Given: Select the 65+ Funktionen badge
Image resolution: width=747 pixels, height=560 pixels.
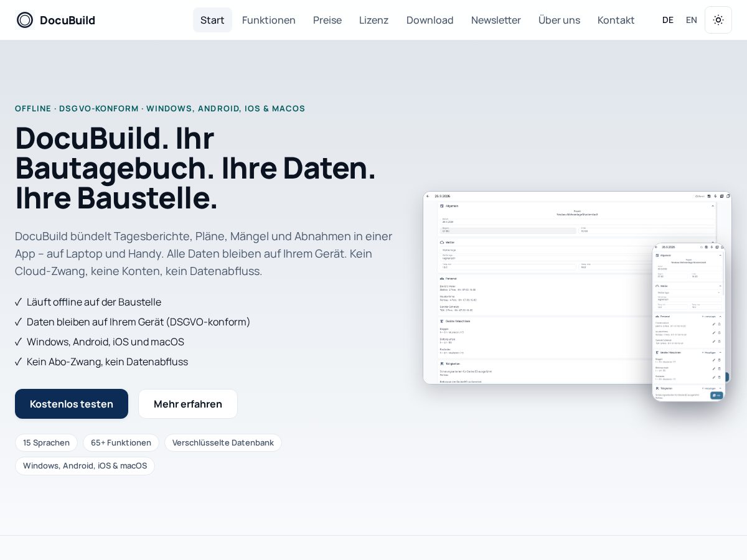Looking at the screenshot, I should (121, 442).
